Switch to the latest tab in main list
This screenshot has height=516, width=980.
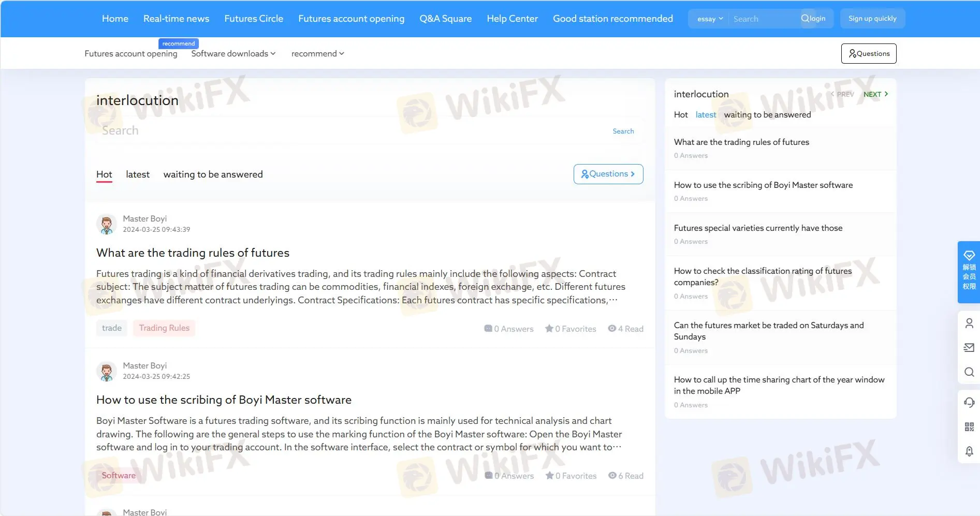click(138, 175)
